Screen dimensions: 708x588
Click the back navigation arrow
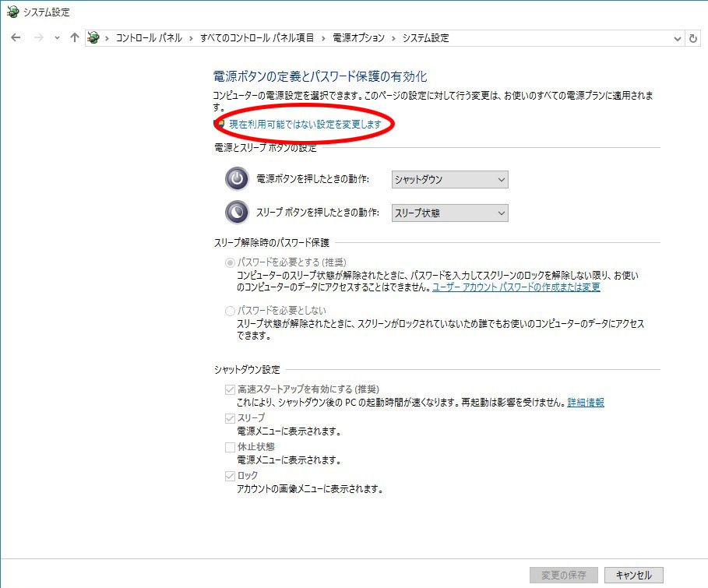16,37
